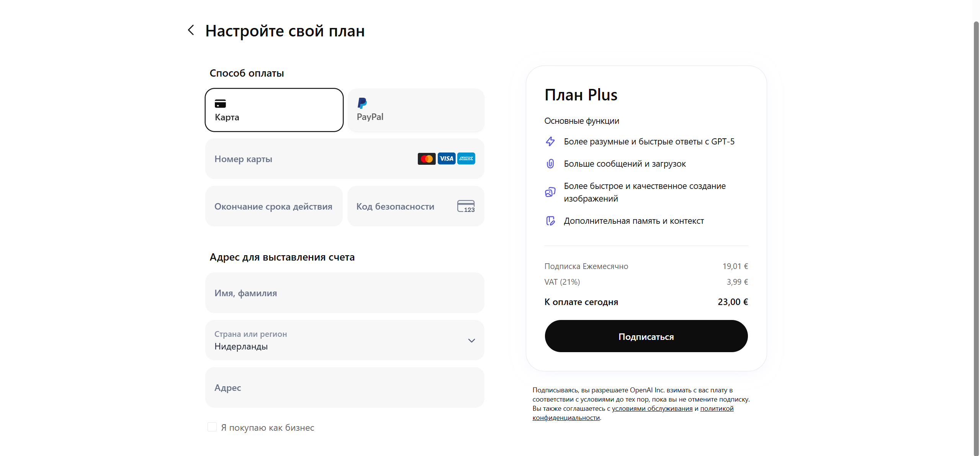Click the memory and context feature icon
The width and height of the screenshot is (980, 456).
coord(550,221)
